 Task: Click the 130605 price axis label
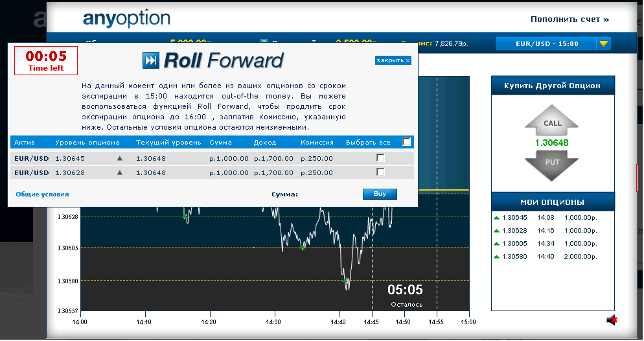[x=68, y=248]
